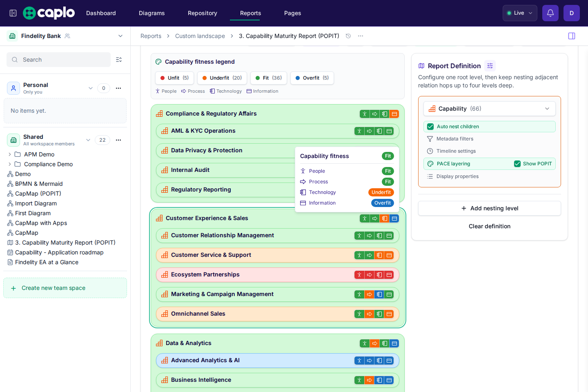Image resolution: width=588 pixels, height=392 pixels.
Task: Click Clear definition
Action: click(490, 226)
